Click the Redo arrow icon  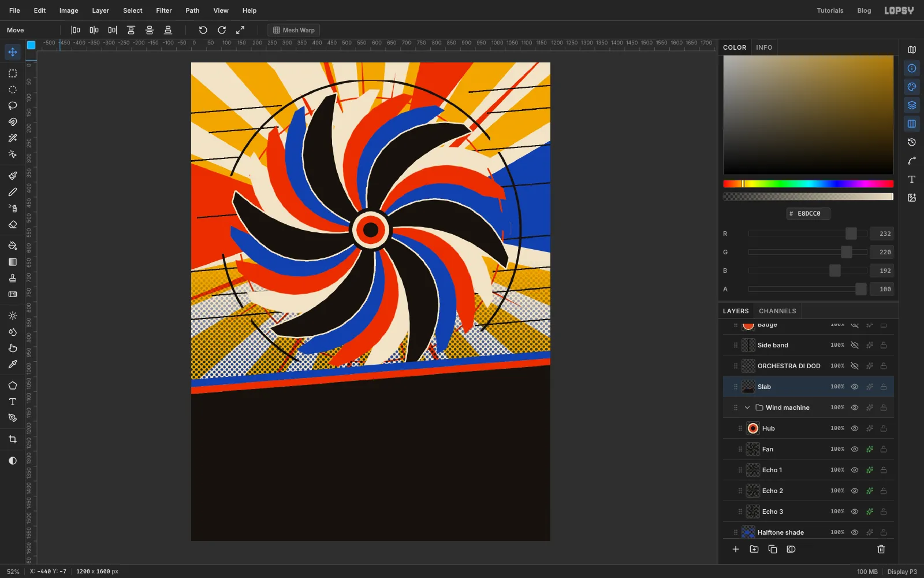coord(222,30)
